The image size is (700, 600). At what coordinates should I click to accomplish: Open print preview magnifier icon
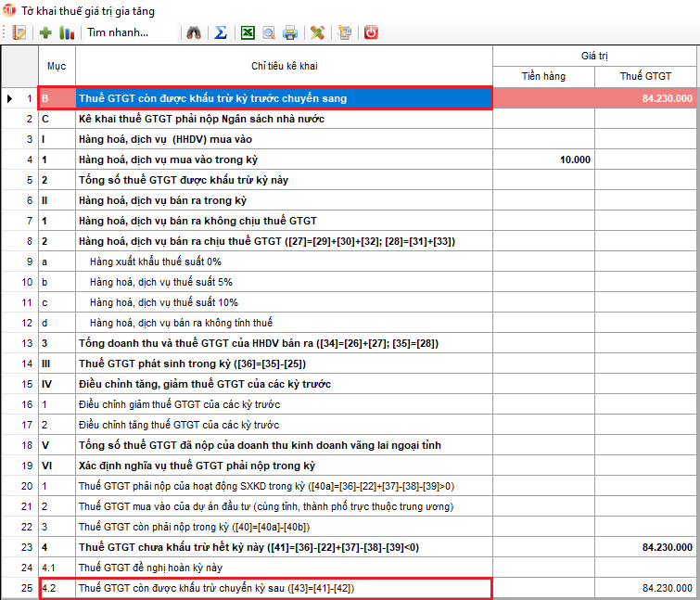269,32
